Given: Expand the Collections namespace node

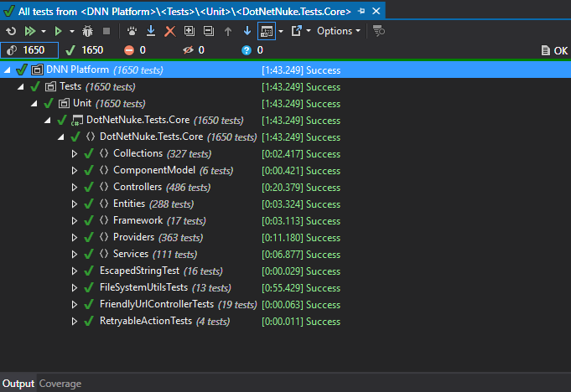Looking at the screenshot, I should point(75,154).
